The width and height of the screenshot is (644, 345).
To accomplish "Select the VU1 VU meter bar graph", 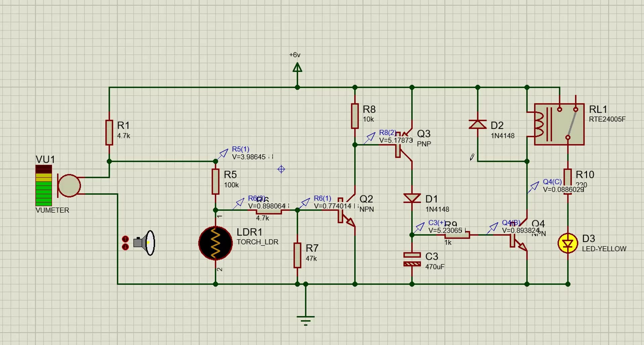I will (x=44, y=185).
